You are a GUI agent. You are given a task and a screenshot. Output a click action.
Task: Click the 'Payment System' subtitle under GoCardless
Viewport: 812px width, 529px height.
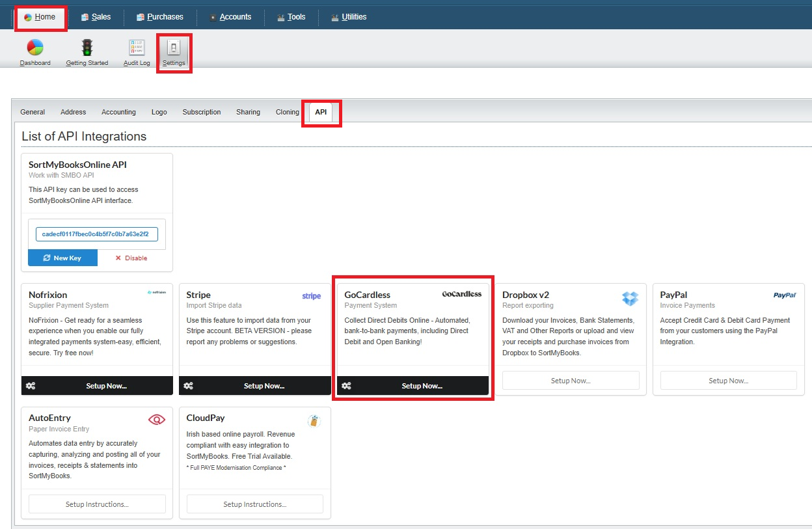click(x=371, y=305)
